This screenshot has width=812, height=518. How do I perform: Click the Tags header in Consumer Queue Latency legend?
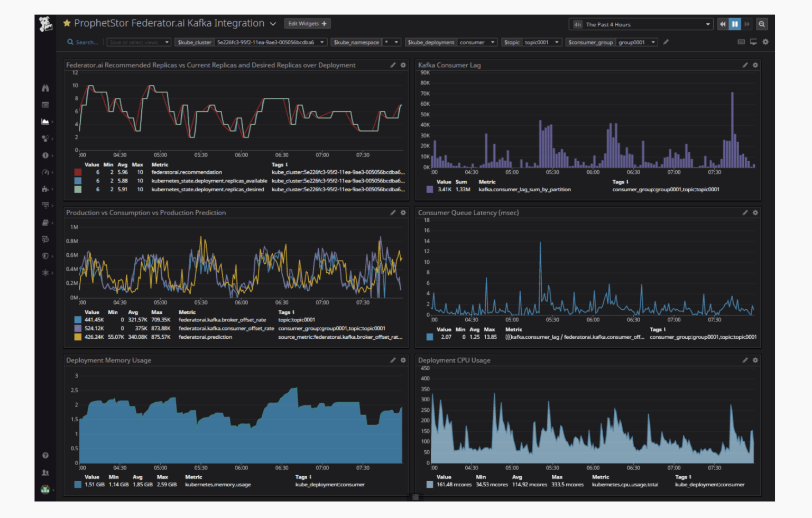pos(657,329)
